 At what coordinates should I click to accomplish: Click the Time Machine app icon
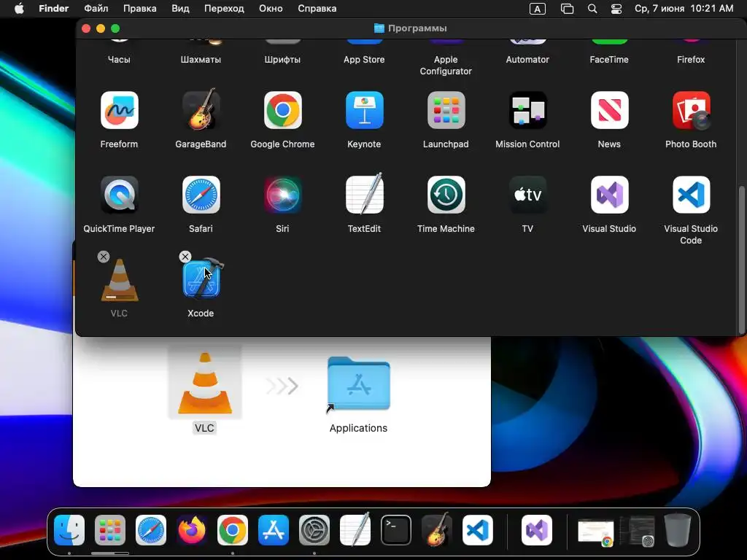446,195
